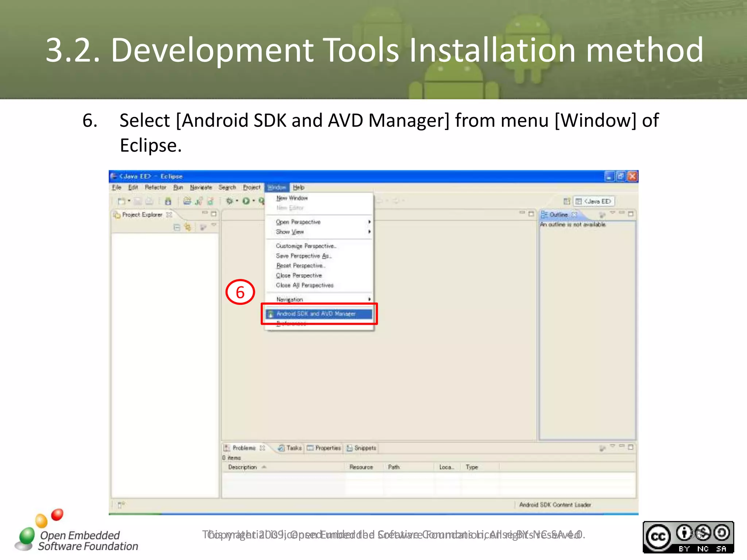
Task: Click the Print toolbar icon
Action: tap(149, 201)
